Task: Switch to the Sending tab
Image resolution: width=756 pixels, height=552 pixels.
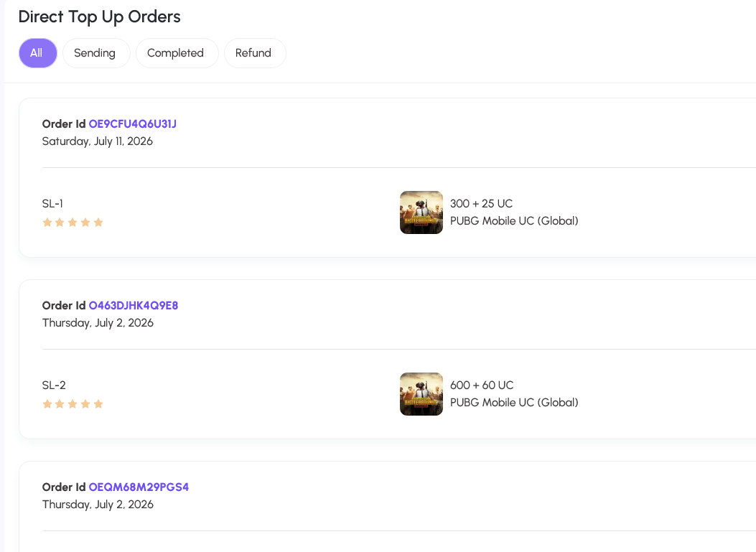Action: coord(96,53)
